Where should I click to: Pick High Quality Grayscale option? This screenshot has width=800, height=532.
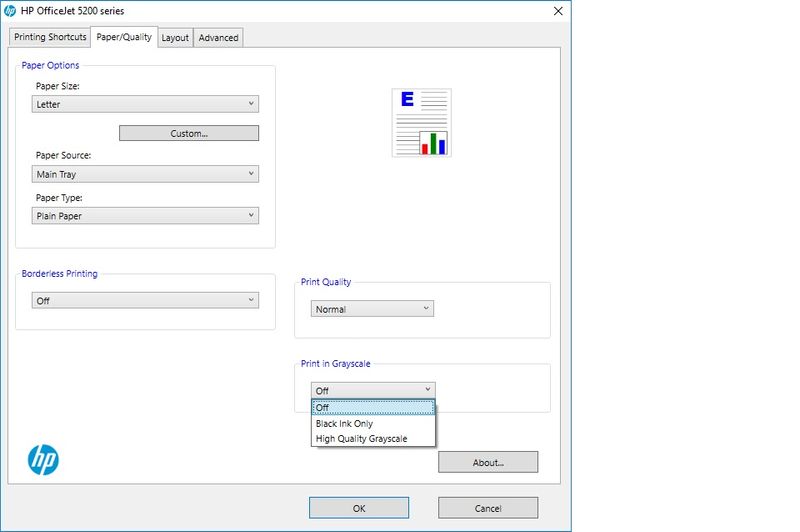click(361, 439)
